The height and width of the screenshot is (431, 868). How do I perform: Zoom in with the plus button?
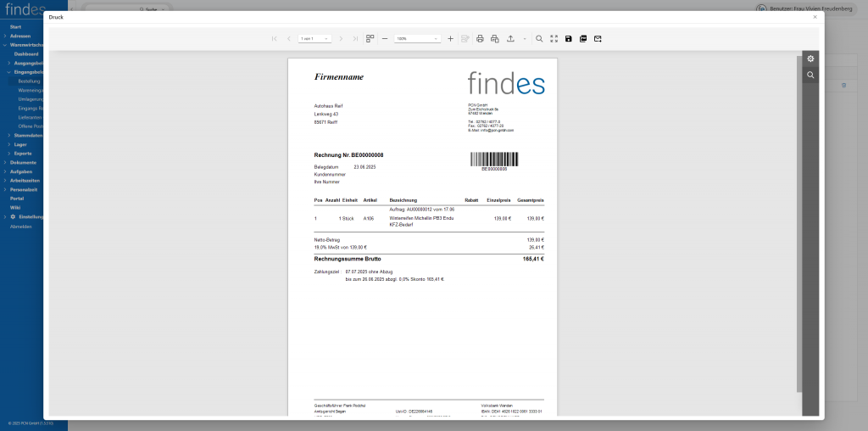pos(450,39)
